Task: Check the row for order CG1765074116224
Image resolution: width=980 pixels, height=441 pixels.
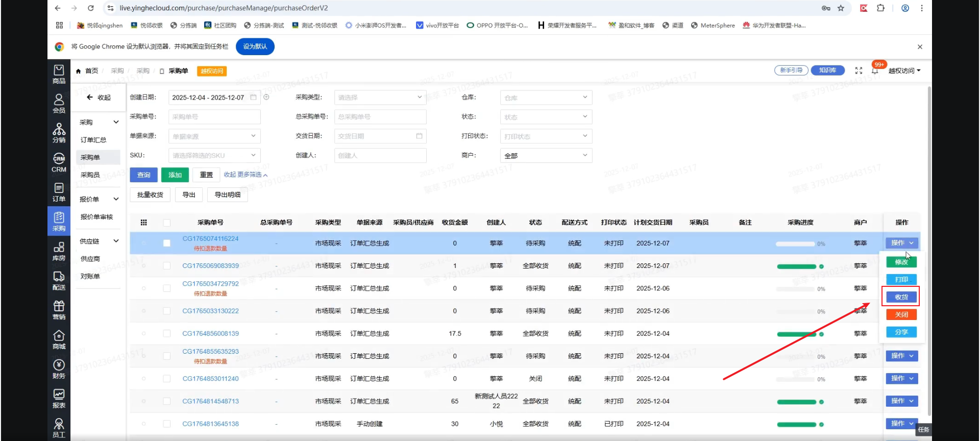Action: pyautogui.click(x=167, y=243)
